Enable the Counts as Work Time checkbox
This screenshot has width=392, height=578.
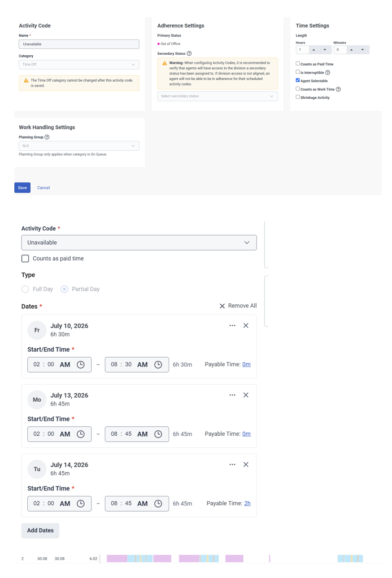tap(298, 89)
